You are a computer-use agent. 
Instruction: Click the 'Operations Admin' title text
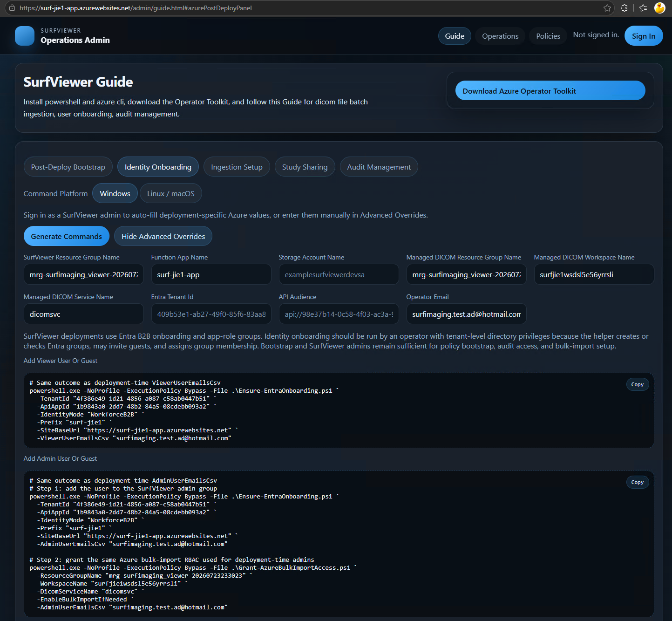(75, 40)
